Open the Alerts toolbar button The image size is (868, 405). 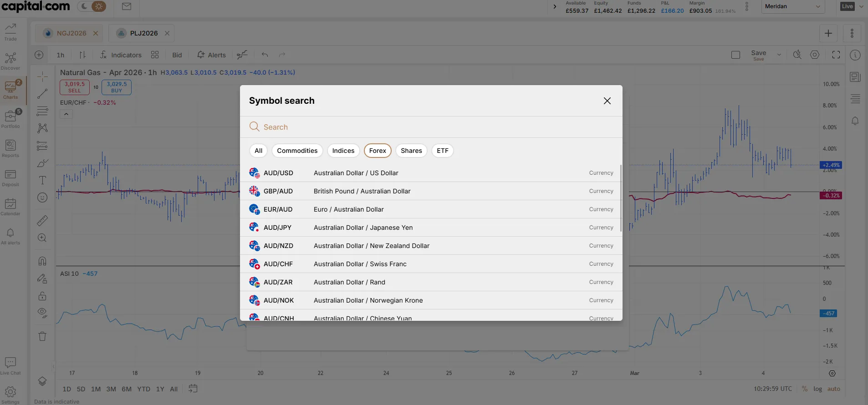point(211,55)
